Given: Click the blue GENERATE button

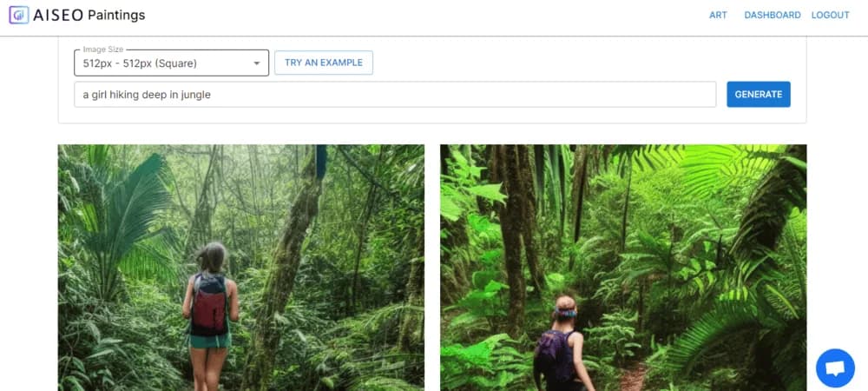Looking at the screenshot, I should point(759,94).
